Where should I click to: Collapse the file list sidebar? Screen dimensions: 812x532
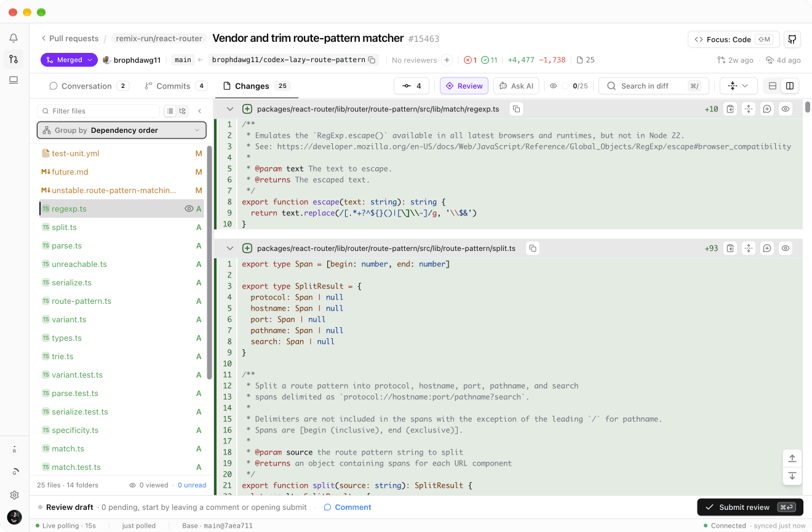(x=200, y=111)
